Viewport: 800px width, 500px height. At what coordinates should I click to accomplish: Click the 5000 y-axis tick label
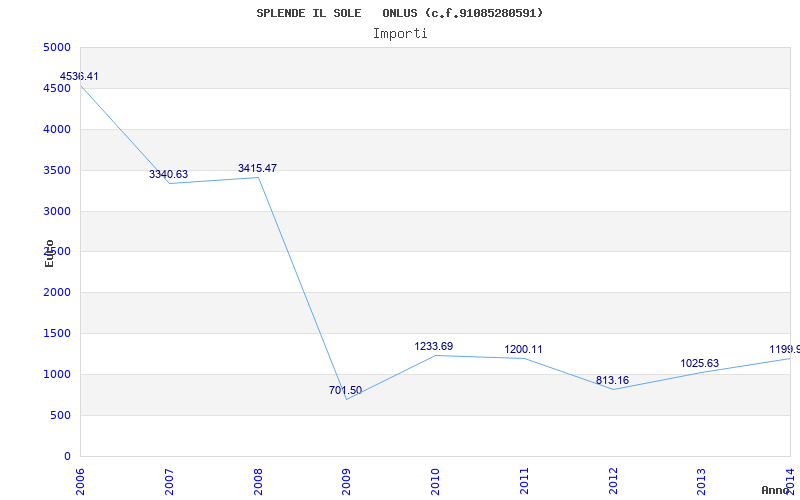tap(56, 48)
